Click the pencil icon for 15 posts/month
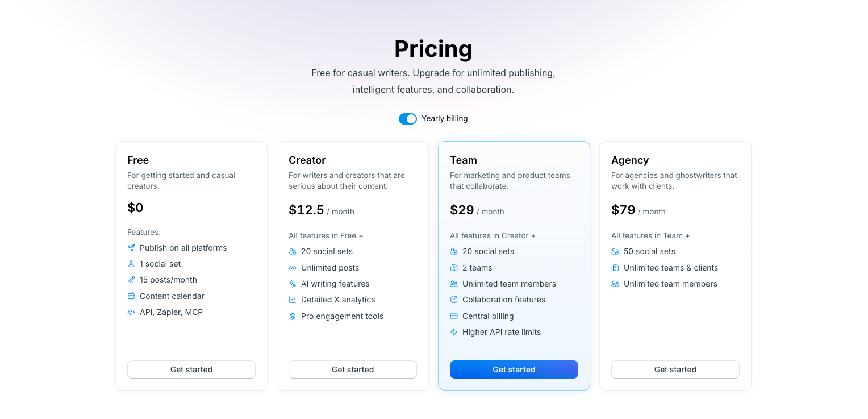This screenshot has height=419, width=868. pyautogui.click(x=131, y=280)
